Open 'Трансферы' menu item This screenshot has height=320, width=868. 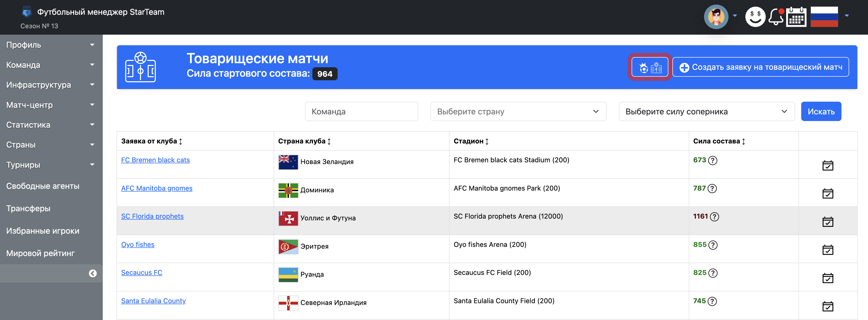point(28,208)
